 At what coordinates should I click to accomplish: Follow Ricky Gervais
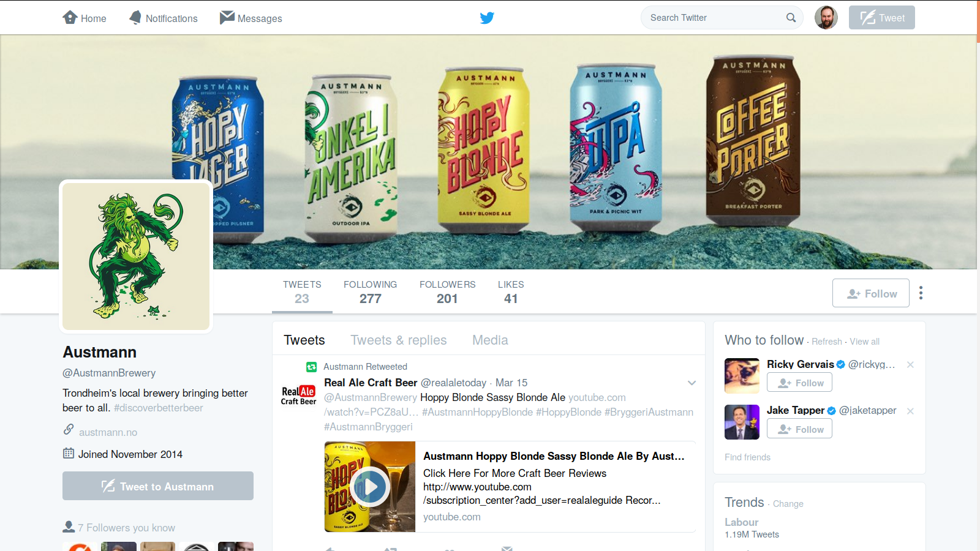click(799, 383)
